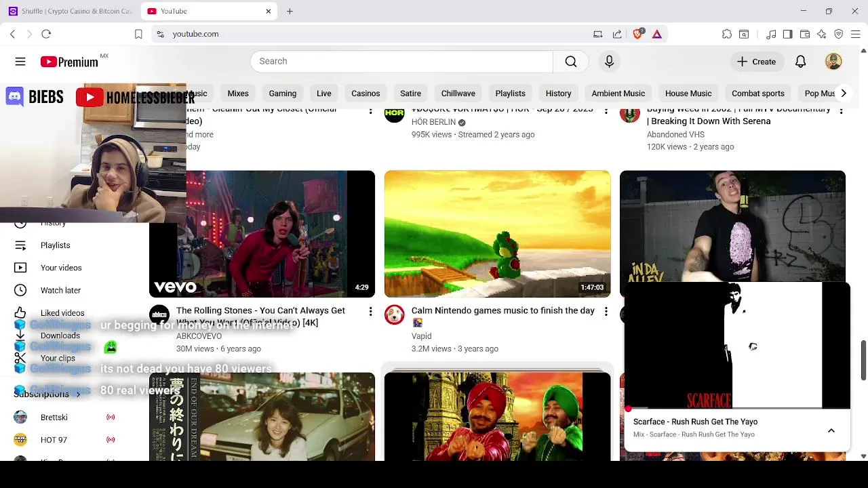This screenshot has width=868, height=488.
Task: Click the YouTube search input field
Action: 401,62
